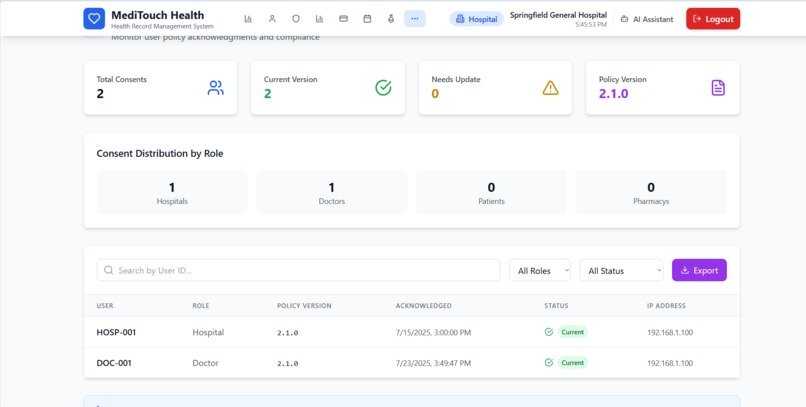
Task: Open the shield nav icon
Action: point(296,18)
